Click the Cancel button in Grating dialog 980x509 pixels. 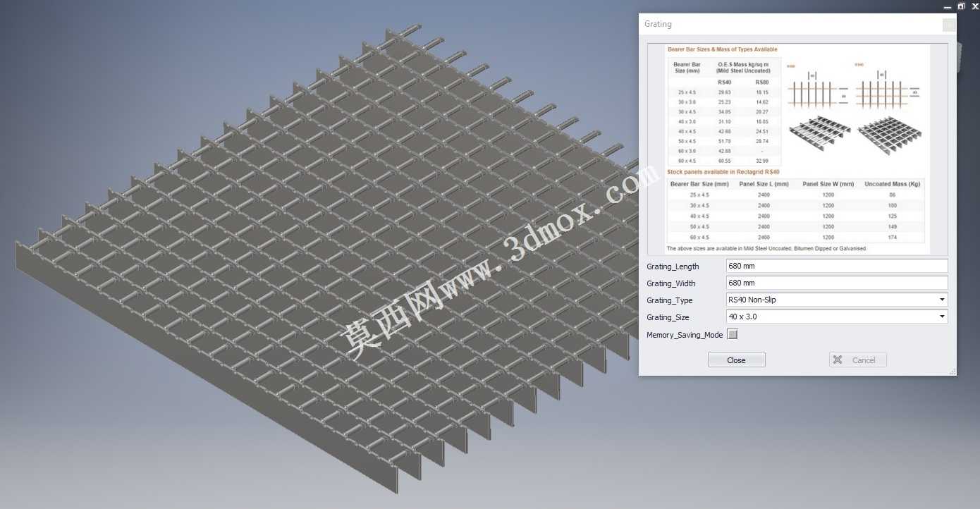(x=857, y=360)
